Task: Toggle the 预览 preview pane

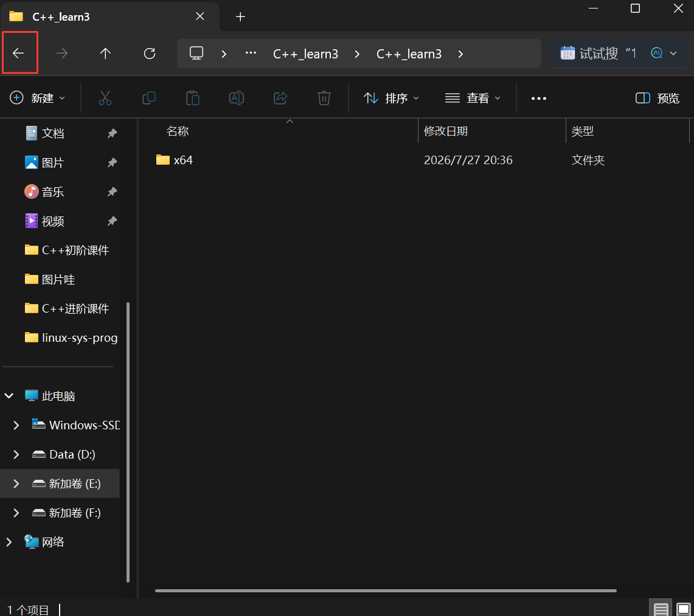Action: tap(658, 98)
